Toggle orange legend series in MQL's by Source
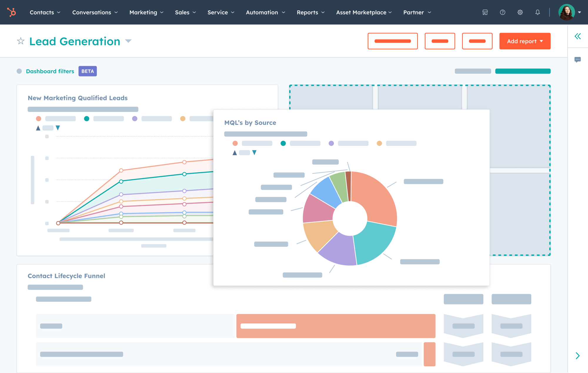Screen dimensions: 588x373 pos(379,143)
